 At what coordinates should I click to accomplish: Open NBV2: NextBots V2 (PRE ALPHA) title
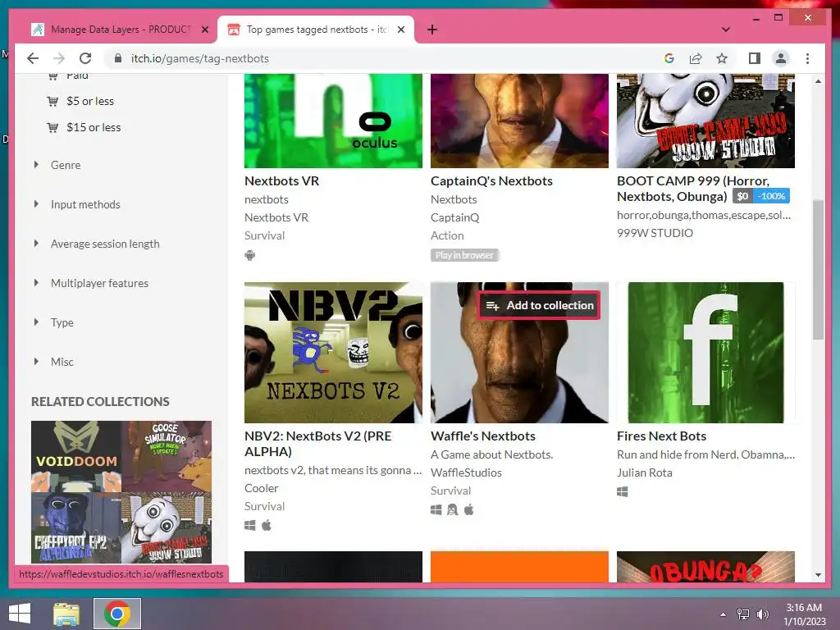317,444
